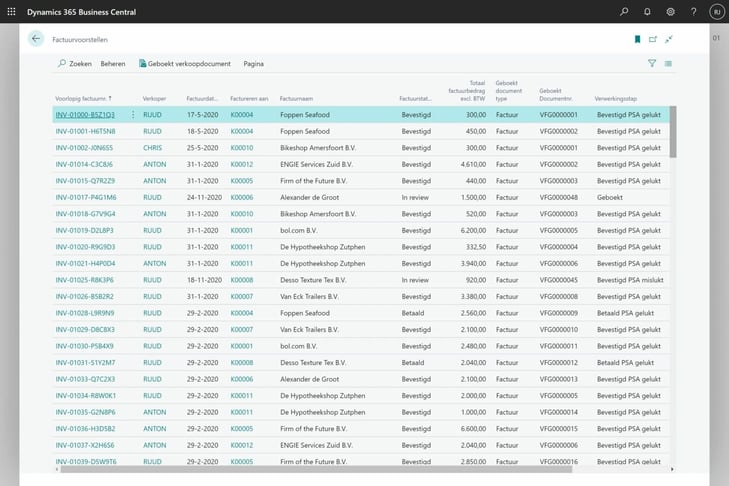Image resolution: width=729 pixels, height=486 pixels.
Task: Click customer K00012 in INV-01014 row
Action: (242, 165)
